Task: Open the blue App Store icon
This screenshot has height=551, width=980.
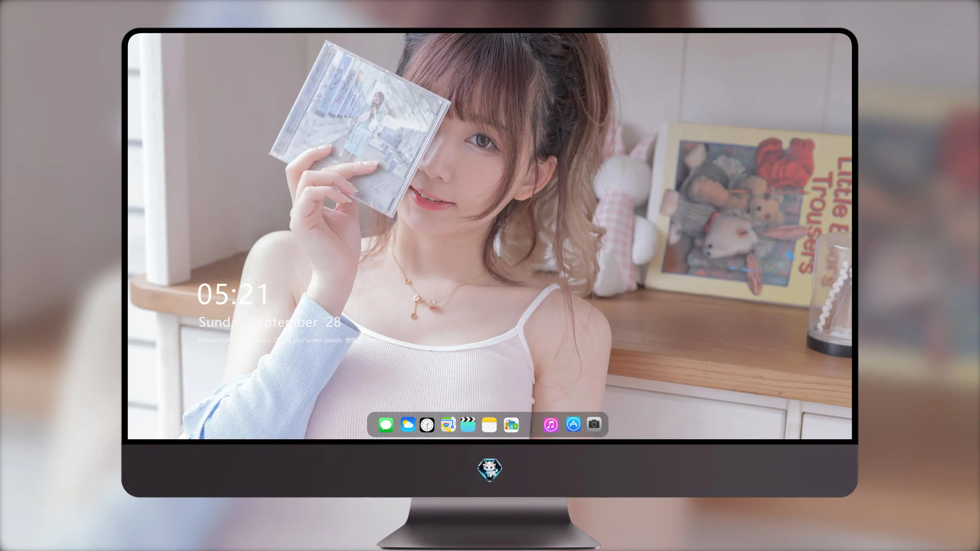Action: coord(573,424)
